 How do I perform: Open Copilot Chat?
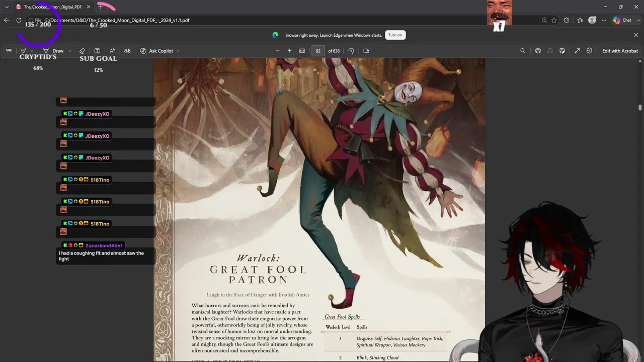[x=622, y=20]
